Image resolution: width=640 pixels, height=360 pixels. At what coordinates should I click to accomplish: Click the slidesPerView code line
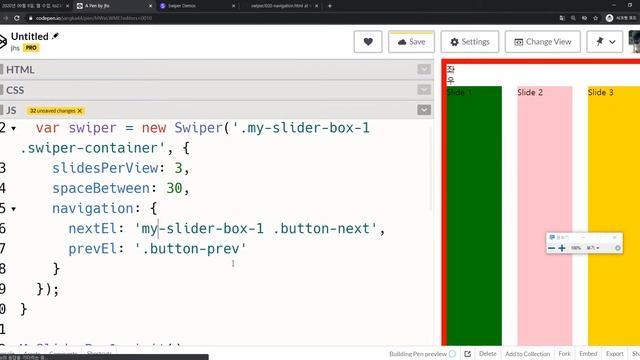[x=121, y=168]
